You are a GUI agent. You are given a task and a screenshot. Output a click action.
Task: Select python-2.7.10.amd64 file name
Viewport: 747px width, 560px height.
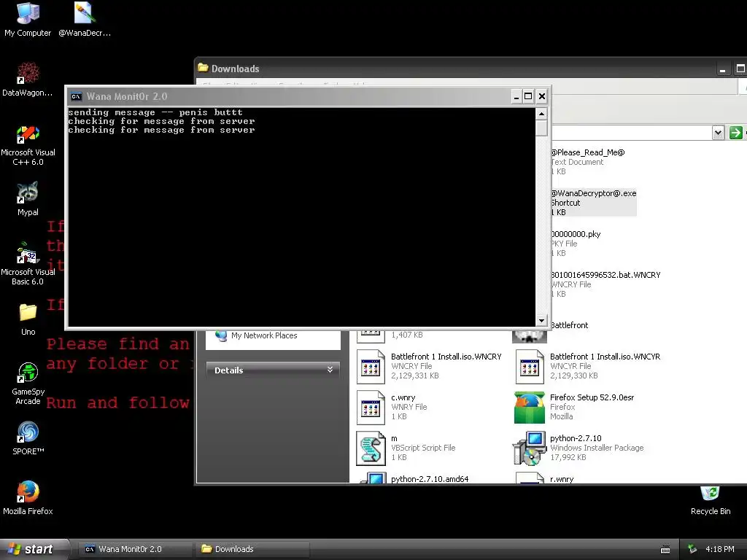tap(430, 479)
